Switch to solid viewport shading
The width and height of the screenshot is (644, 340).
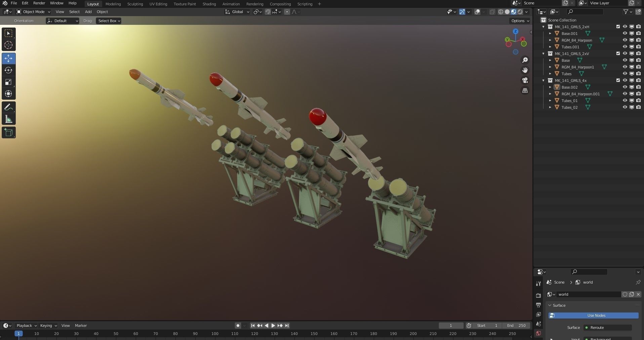507,12
